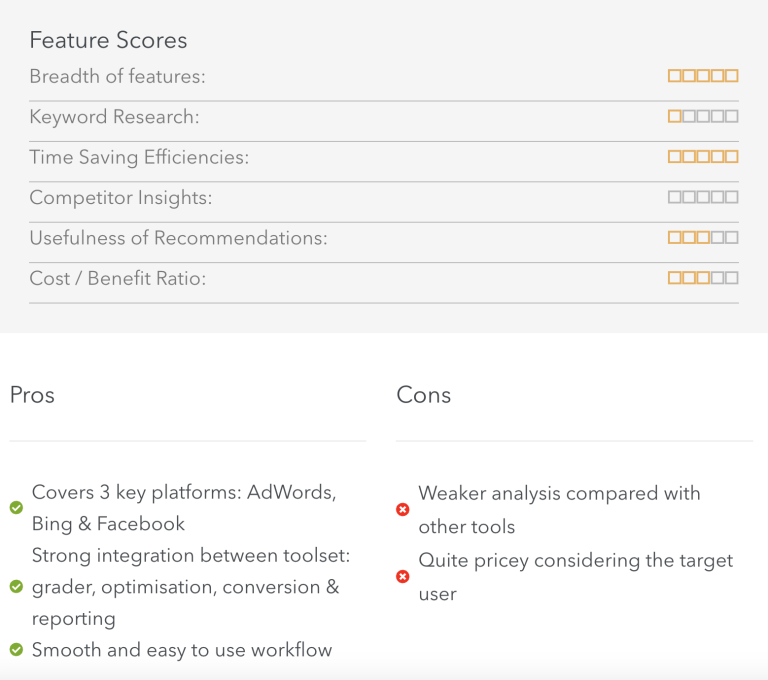Click the Competitor Insights empty rating squares

(x=703, y=197)
